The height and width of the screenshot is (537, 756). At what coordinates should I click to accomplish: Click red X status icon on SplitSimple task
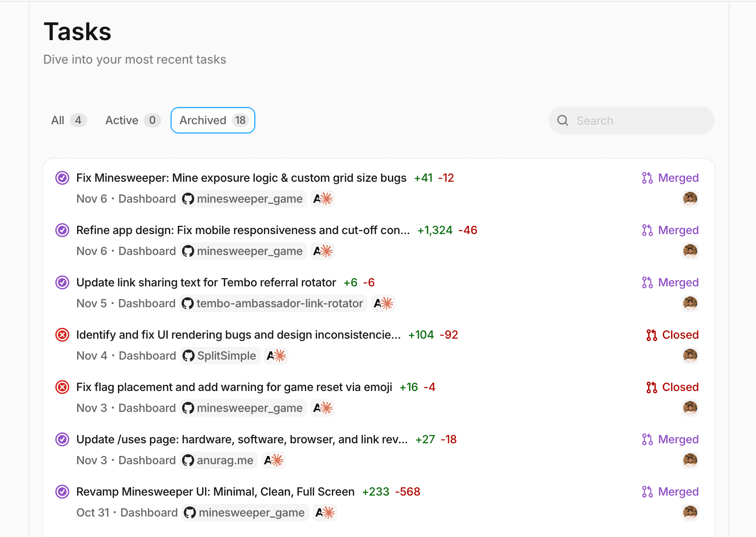62,335
